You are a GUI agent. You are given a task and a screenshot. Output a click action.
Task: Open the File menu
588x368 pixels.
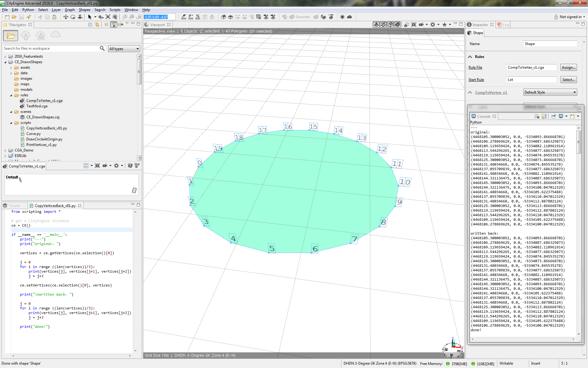pyautogui.click(x=5, y=10)
